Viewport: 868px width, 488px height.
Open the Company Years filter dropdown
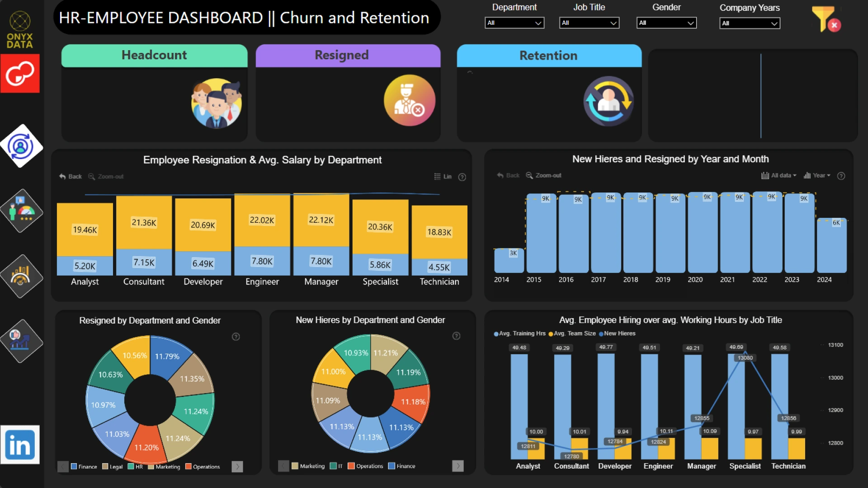[x=750, y=23]
